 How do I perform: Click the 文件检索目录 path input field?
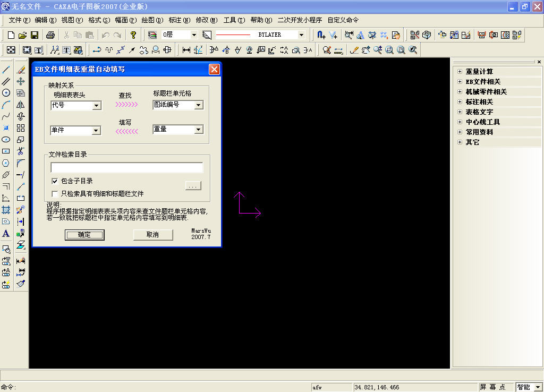[126, 167]
